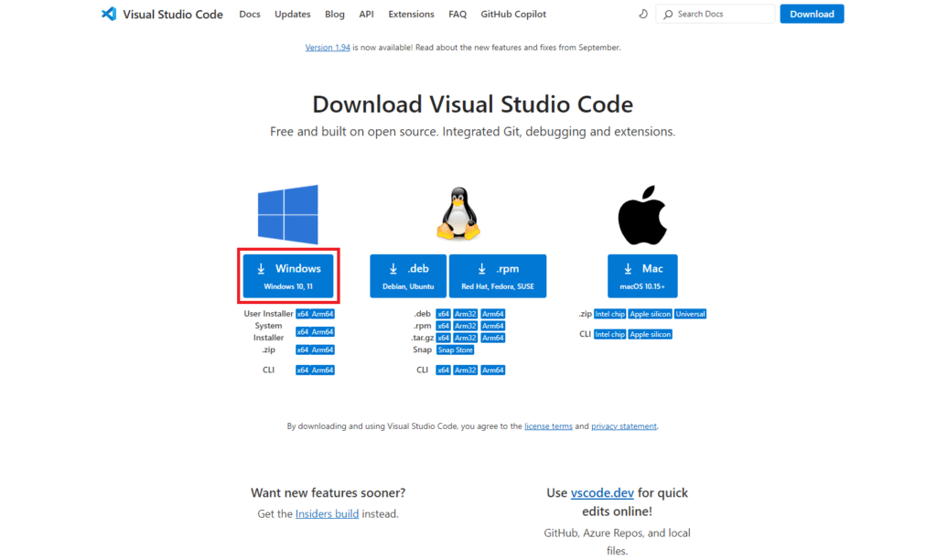Open the license terms link
Viewport: 937px width, 560px height.
pyautogui.click(x=548, y=426)
